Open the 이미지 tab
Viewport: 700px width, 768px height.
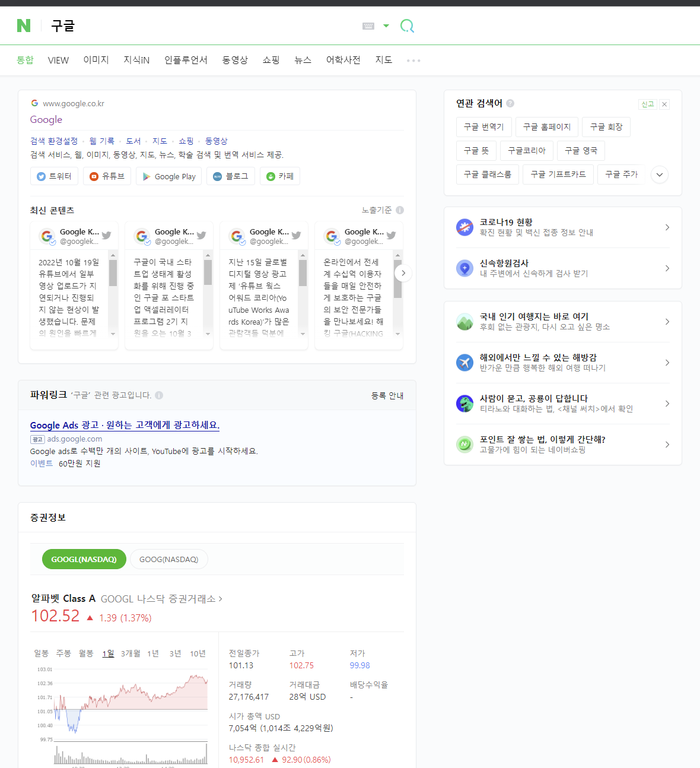pyautogui.click(x=96, y=60)
